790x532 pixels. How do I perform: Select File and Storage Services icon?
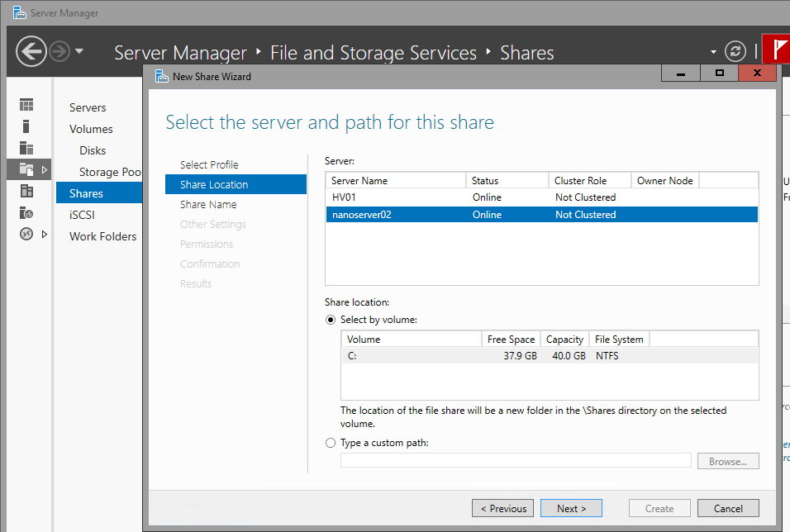pyautogui.click(x=26, y=169)
